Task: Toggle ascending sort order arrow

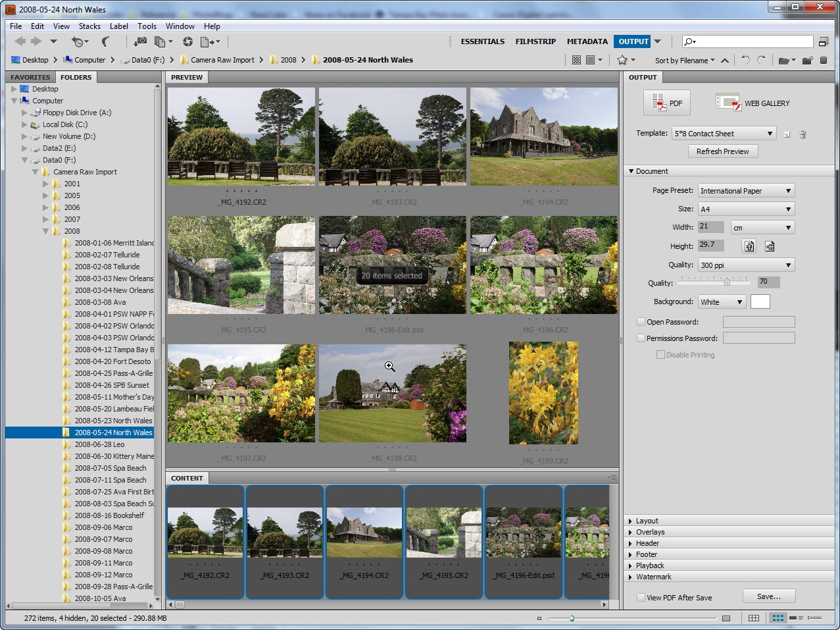Action: click(x=724, y=60)
